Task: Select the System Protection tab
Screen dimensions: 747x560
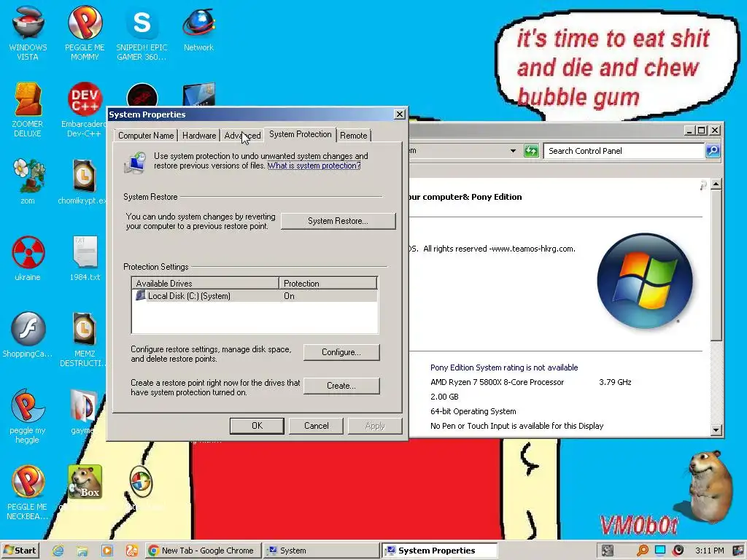Action: pyautogui.click(x=300, y=134)
